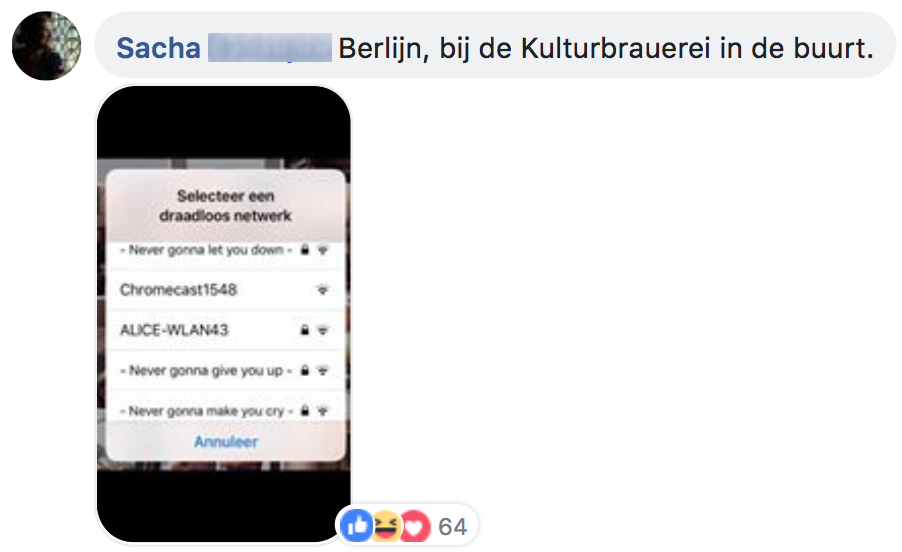Open the blurred surname next to Sacha
Image resolution: width=902 pixels, height=552 pixels.
[269, 48]
